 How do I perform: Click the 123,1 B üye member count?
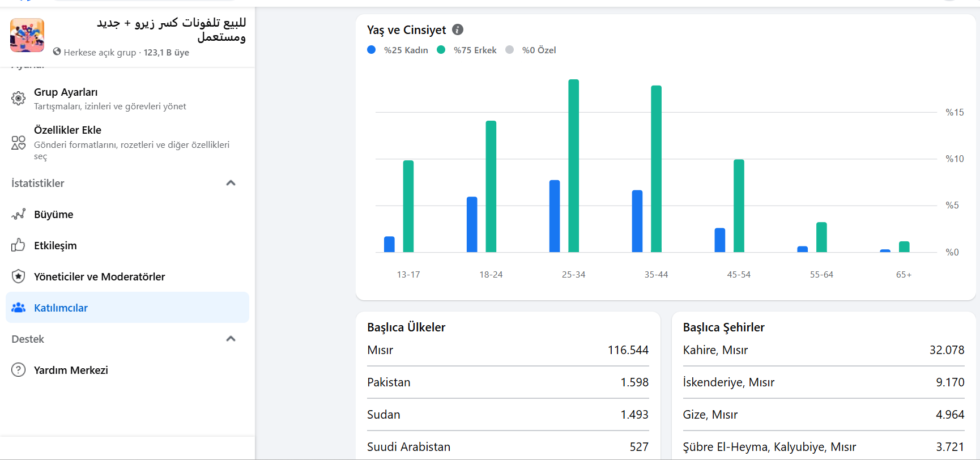[166, 52]
